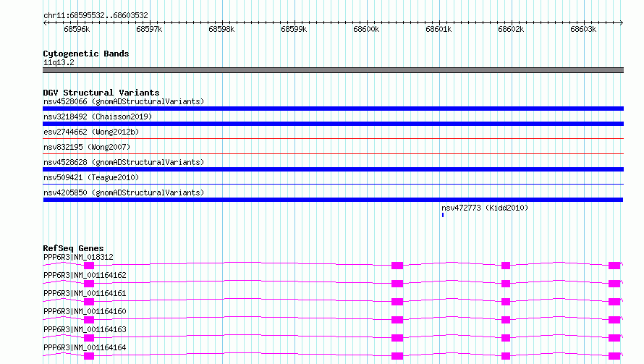Viewport: 644px width, 364px height.
Task: Click NM_001164160 exon just past 68600k
Action: click(x=397, y=320)
